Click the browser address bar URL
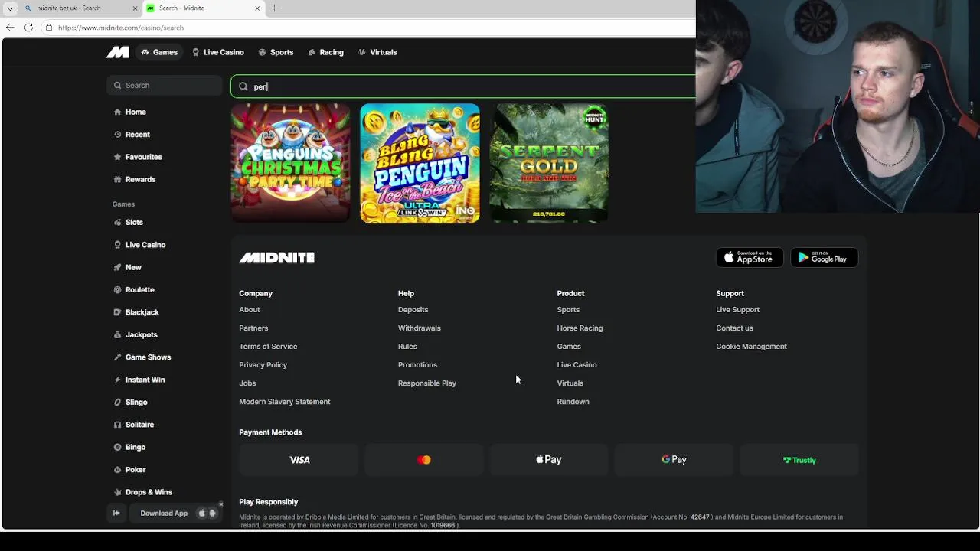This screenshot has height=551, width=980. (x=121, y=28)
